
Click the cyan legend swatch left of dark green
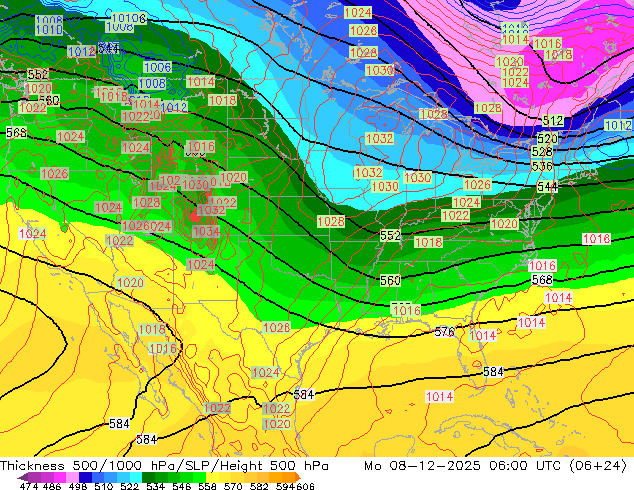[136, 477]
